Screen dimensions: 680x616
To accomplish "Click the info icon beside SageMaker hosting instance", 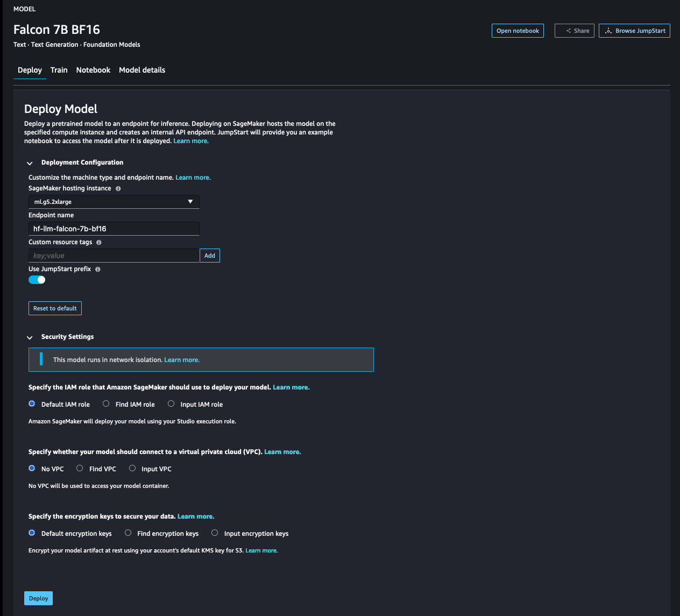I will (118, 189).
